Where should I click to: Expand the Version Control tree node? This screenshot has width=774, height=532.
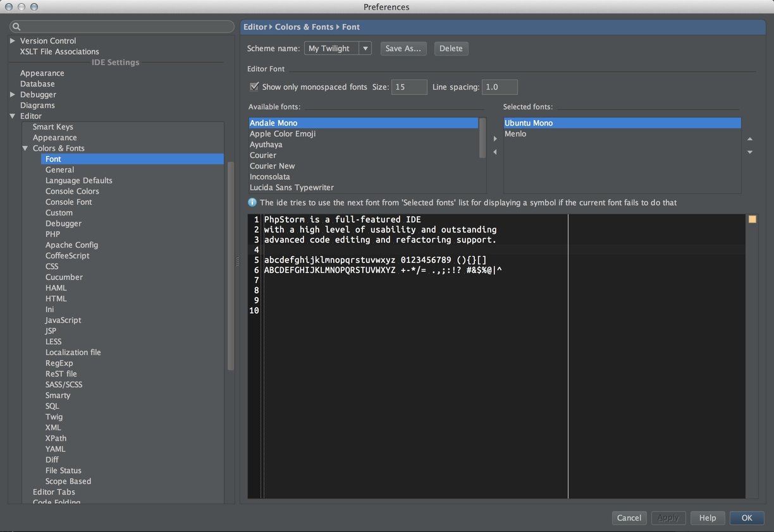pos(13,40)
